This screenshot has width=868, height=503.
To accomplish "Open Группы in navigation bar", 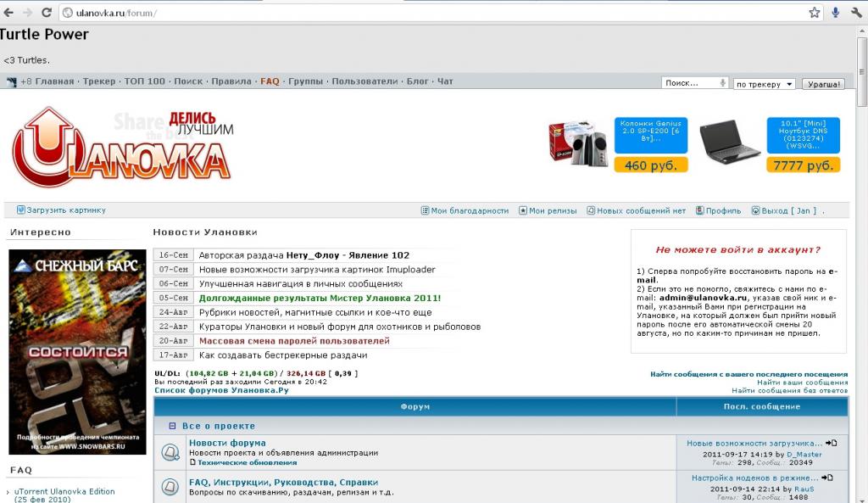I will (x=305, y=81).
